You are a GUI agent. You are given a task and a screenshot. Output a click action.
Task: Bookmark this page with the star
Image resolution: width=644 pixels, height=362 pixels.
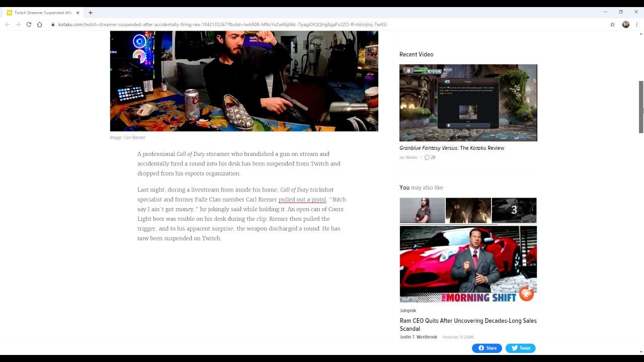pyautogui.click(x=612, y=24)
